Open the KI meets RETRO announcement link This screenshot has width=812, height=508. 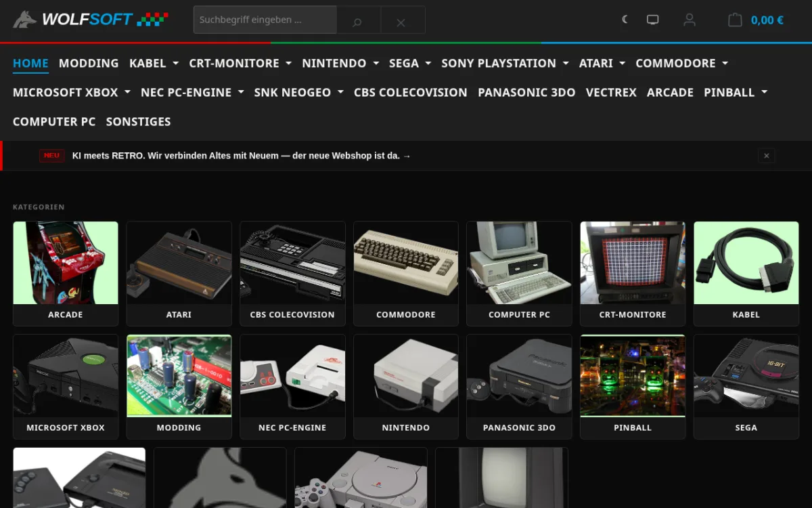242,156
